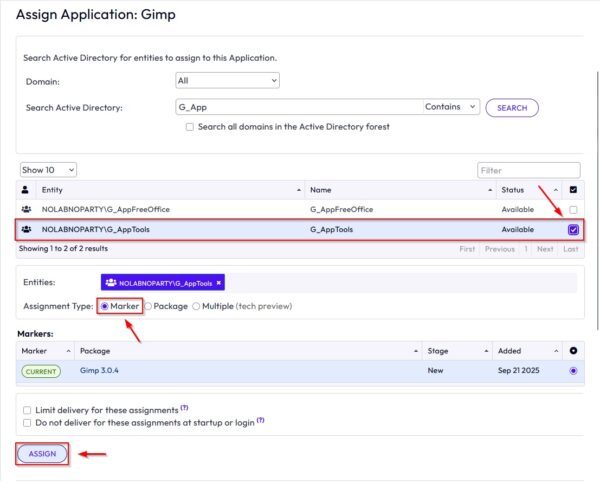Click G_AppTools in the Name column

click(x=331, y=229)
